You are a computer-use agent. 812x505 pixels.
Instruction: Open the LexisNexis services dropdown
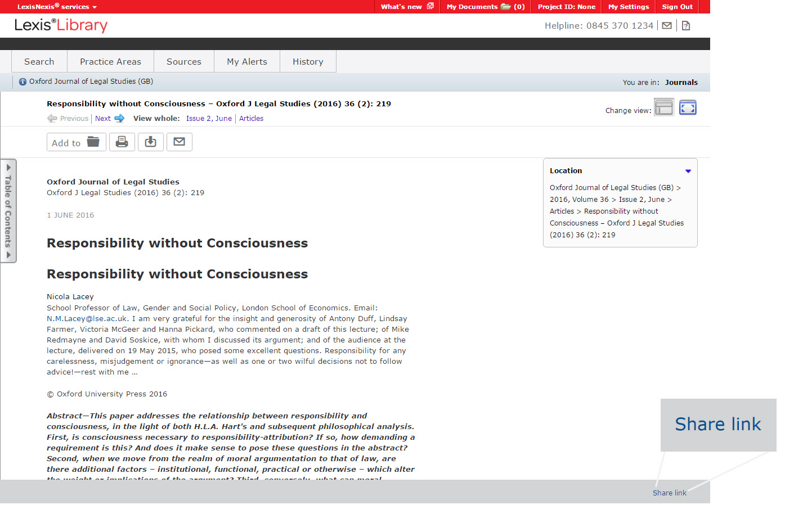pyautogui.click(x=57, y=7)
